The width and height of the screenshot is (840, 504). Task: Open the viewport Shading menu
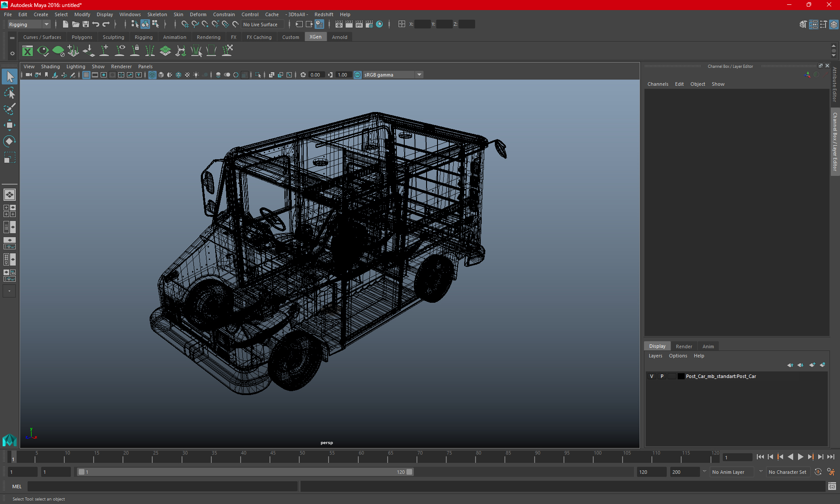(50, 66)
